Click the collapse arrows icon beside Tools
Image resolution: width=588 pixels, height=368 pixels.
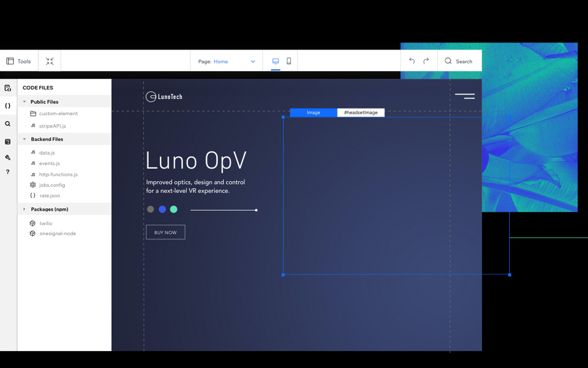50,61
